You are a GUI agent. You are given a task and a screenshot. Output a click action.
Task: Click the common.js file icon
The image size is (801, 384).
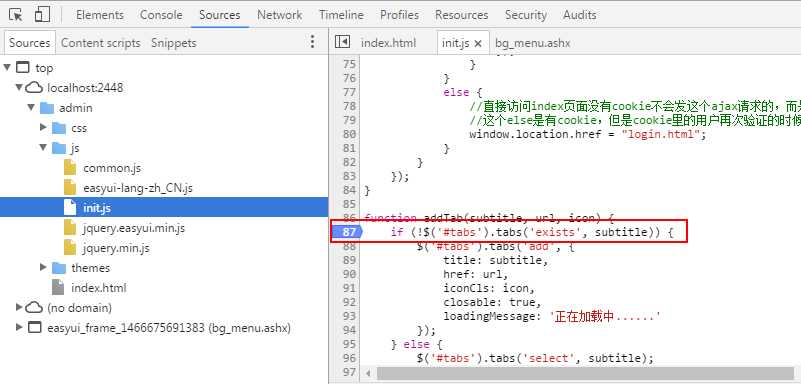tap(70, 167)
